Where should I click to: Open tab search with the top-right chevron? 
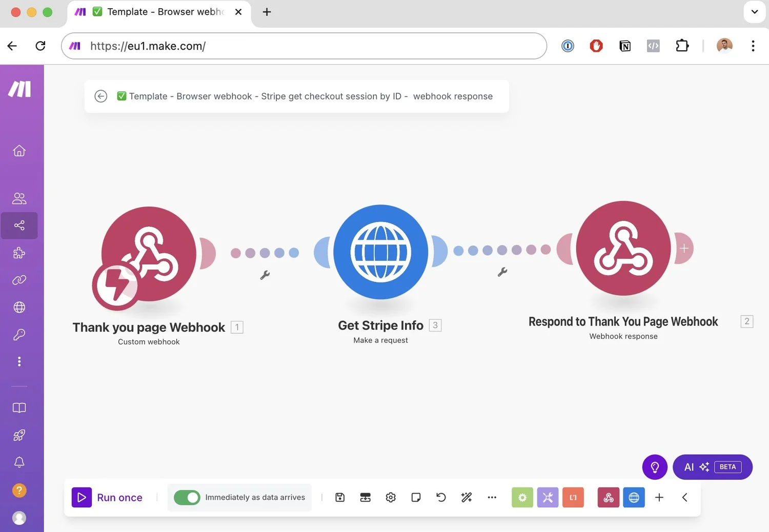click(754, 11)
